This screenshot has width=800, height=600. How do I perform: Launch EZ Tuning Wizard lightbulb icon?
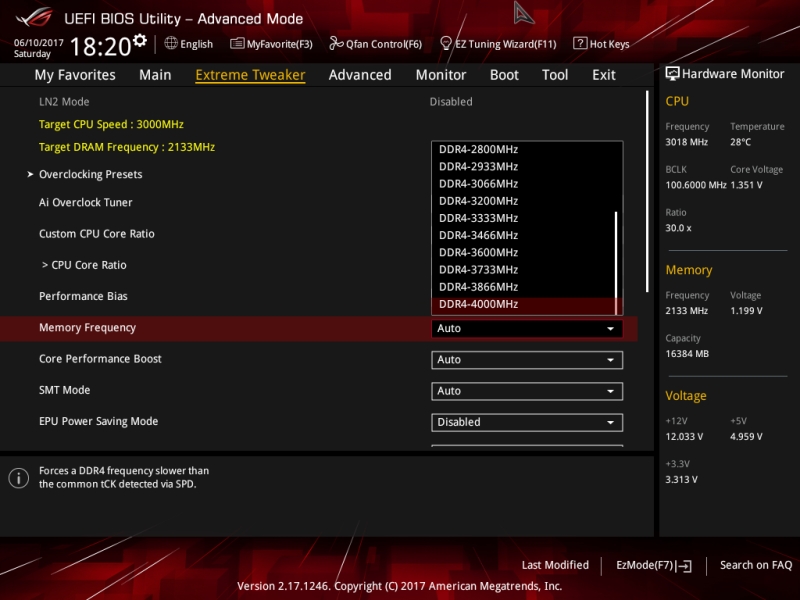click(446, 43)
